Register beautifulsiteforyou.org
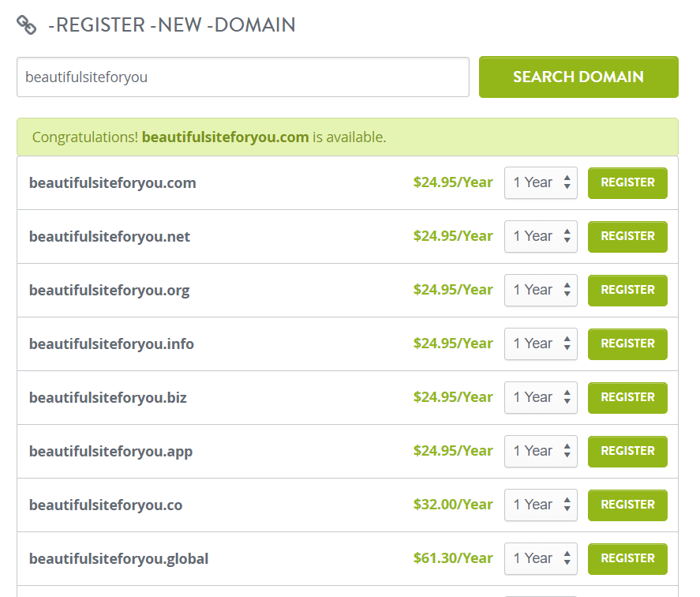The image size is (700, 597). pyautogui.click(x=627, y=290)
